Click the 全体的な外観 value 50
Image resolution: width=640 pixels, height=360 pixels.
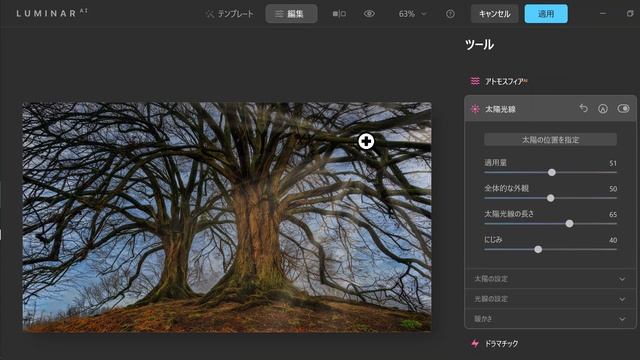point(613,189)
